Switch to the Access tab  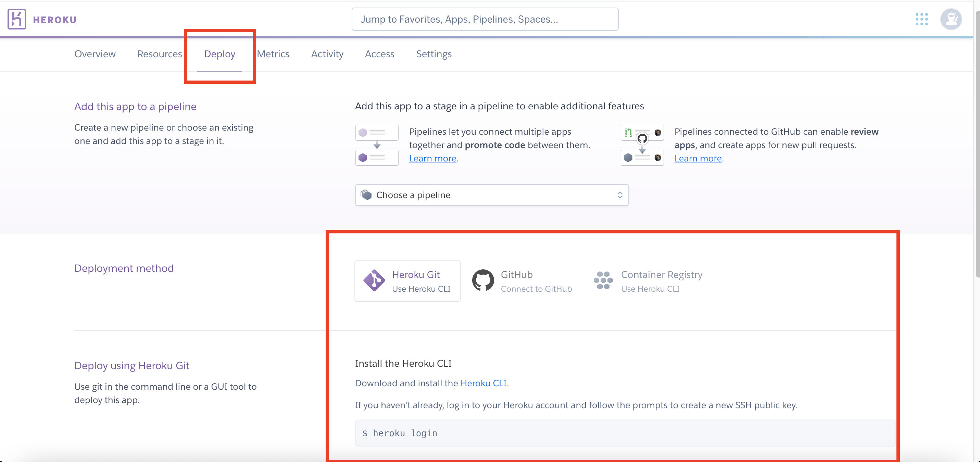click(x=379, y=54)
